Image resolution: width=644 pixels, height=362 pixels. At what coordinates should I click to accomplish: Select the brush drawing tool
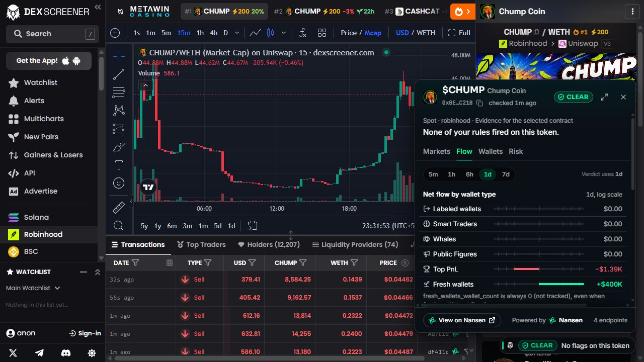(x=119, y=147)
